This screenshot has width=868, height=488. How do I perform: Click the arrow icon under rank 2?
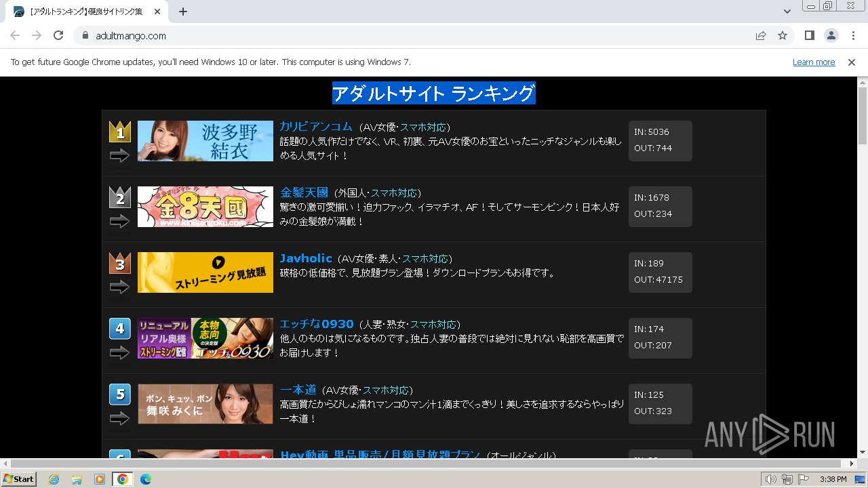[x=119, y=222]
